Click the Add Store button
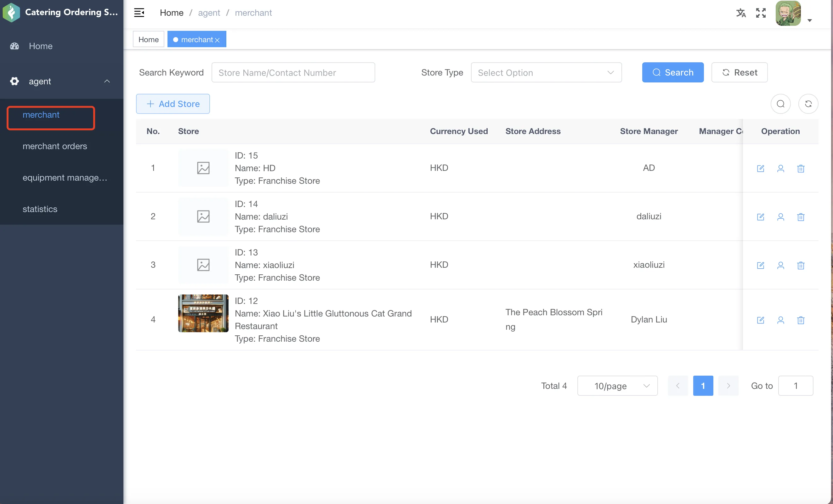 [x=173, y=104]
